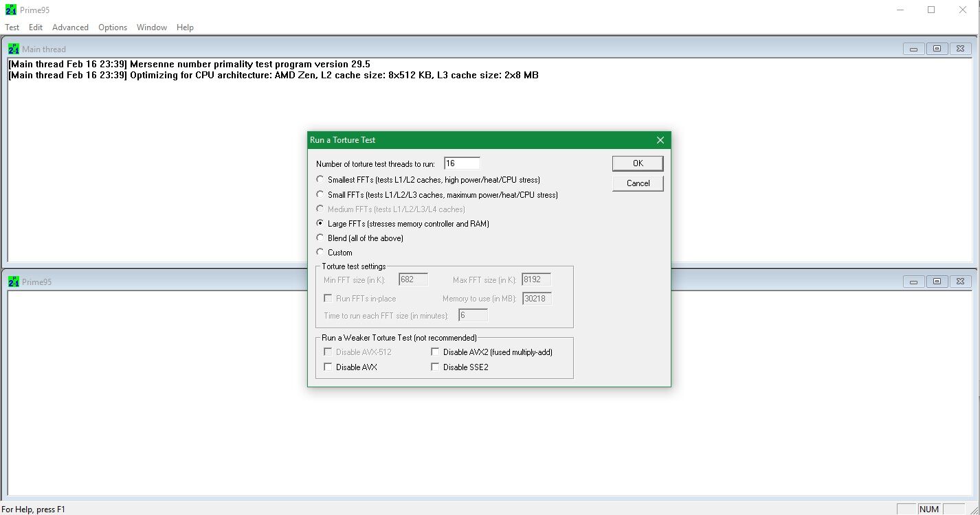Maximize the Main thread child window
980x515 pixels.
937,49
